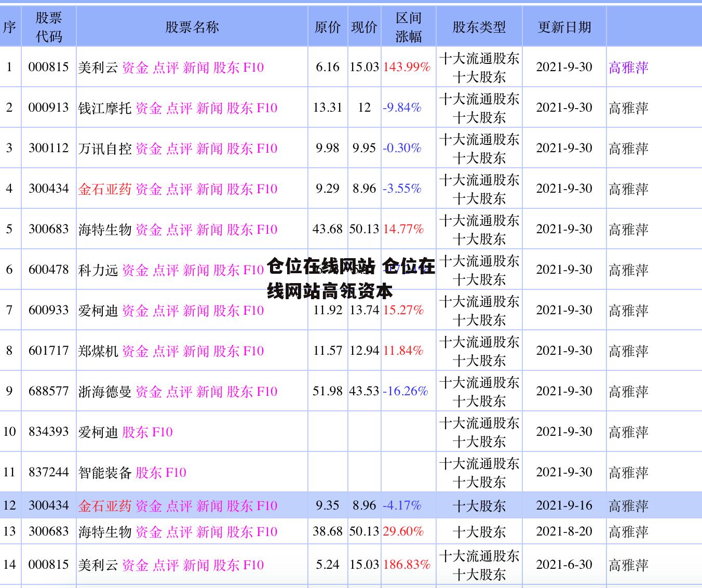
Task: Open 新闻 link in 万讯自控 row
Action: pos(210,148)
